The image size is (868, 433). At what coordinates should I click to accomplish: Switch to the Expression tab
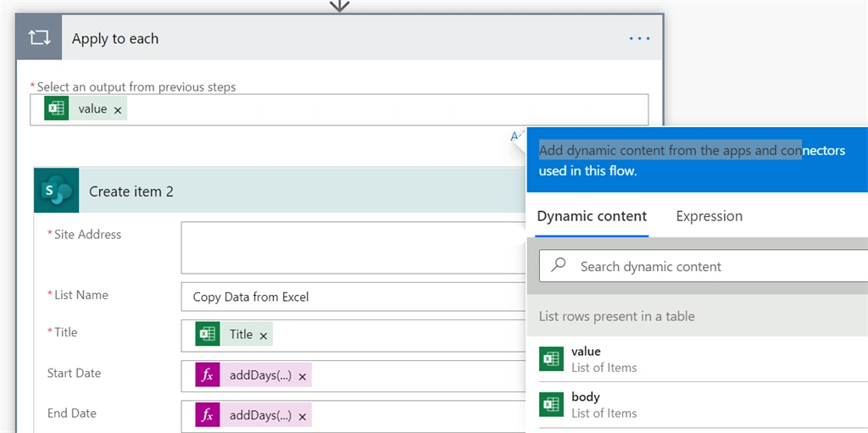(709, 216)
